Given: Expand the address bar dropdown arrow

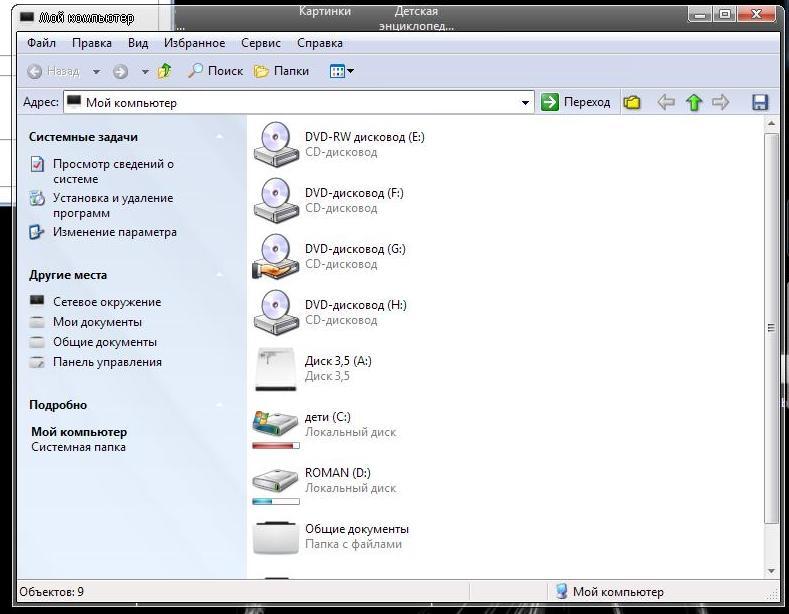Looking at the screenshot, I should click(525, 103).
